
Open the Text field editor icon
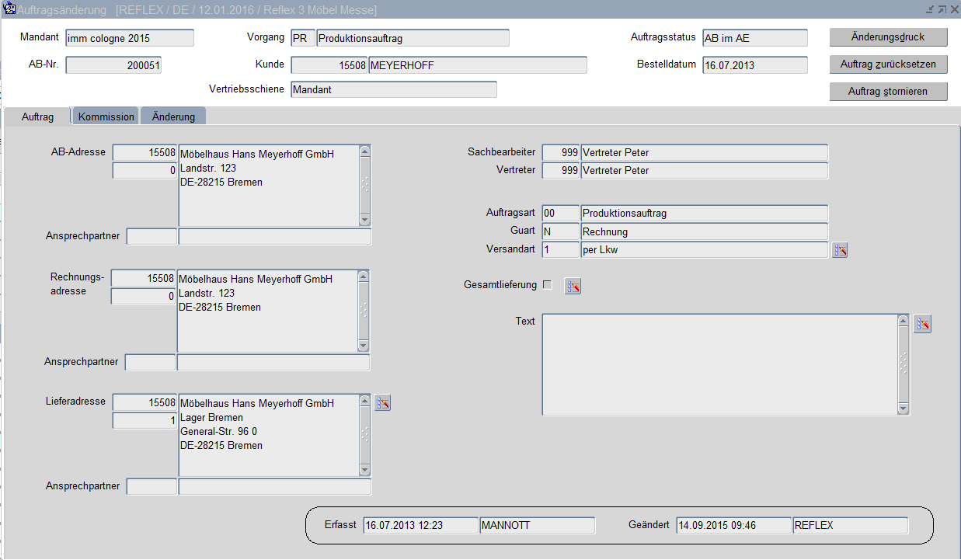[x=922, y=325]
